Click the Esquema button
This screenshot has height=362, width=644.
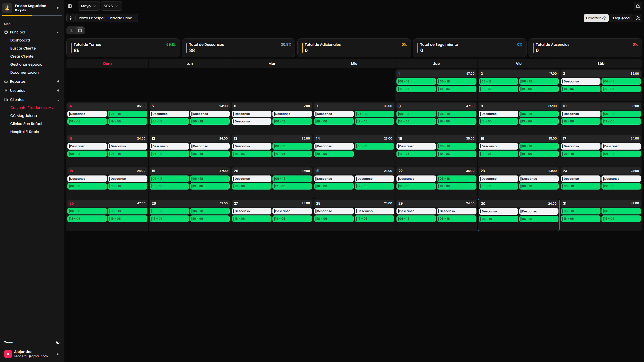[x=621, y=18]
